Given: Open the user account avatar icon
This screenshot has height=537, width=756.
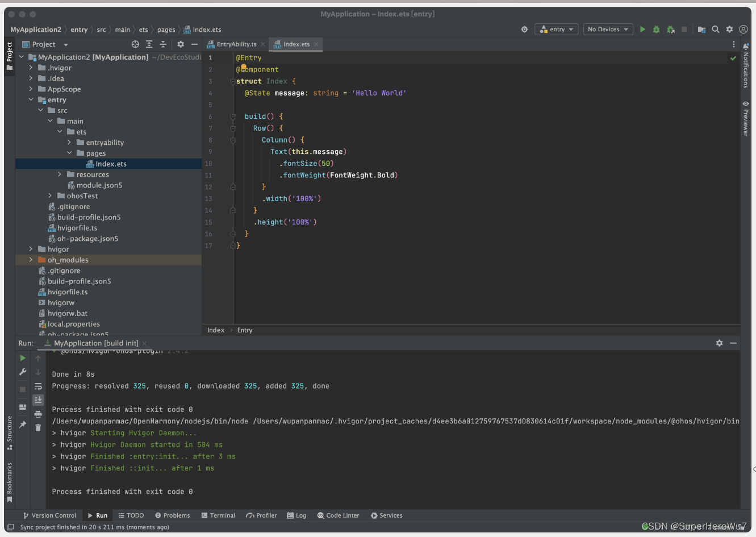Looking at the screenshot, I should click(x=743, y=29).
